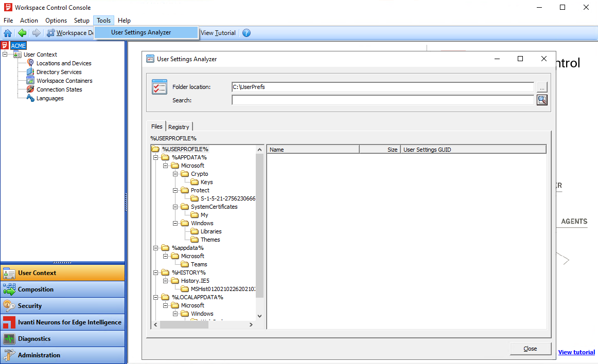598x364 pixels.
Task: Open the View tutorial hyperlink
Action: tap(576, 352)
